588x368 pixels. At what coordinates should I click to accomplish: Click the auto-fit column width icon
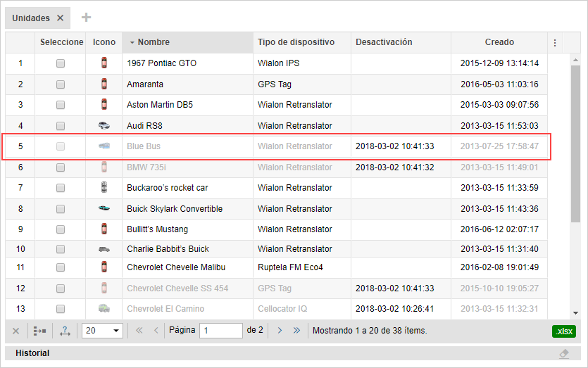[x=65, y=330]
